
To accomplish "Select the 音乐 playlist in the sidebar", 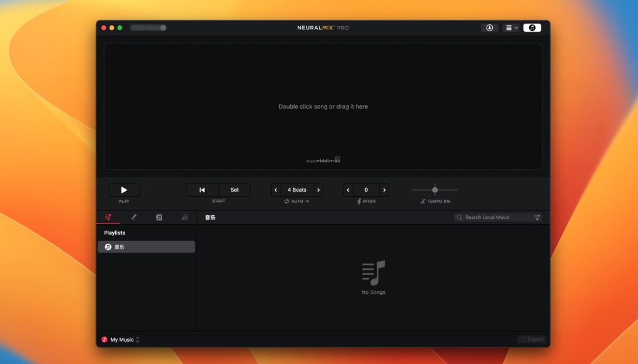I will pyautogui.click(x=146, y=246).
